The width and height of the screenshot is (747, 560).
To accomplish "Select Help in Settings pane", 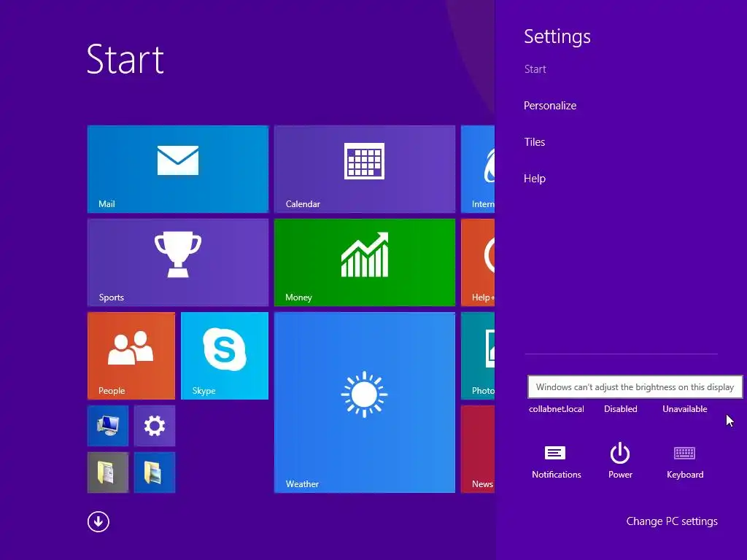I will (534, 179).
